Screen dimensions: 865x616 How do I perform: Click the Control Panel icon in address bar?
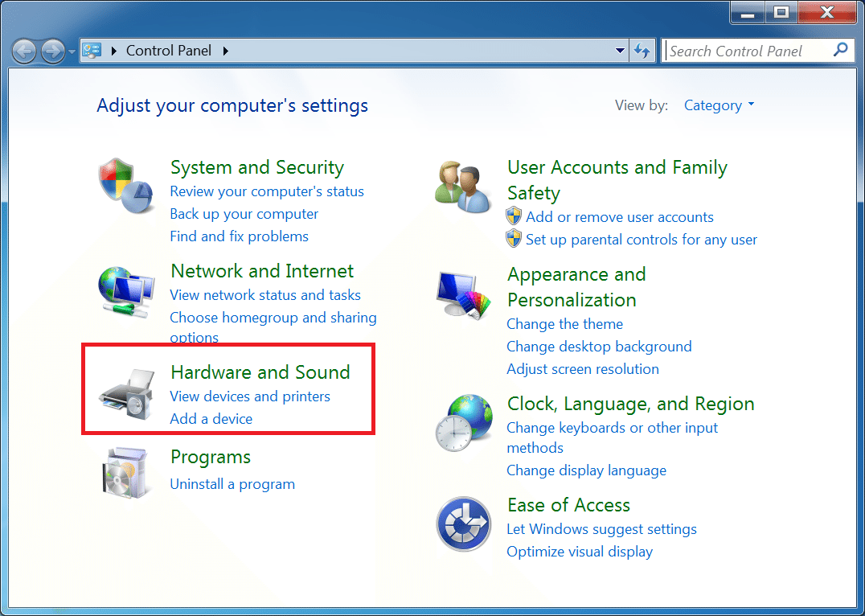(92, 51)
